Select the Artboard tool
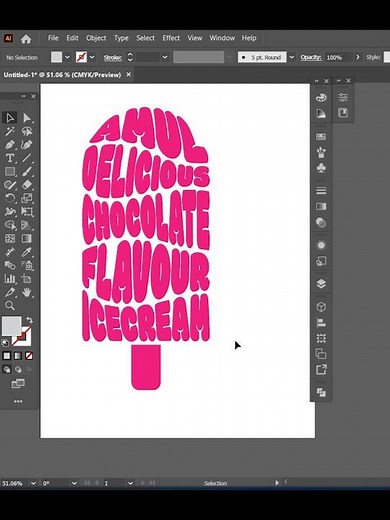This screenshot has width=390, height=520. pos(27,279)
